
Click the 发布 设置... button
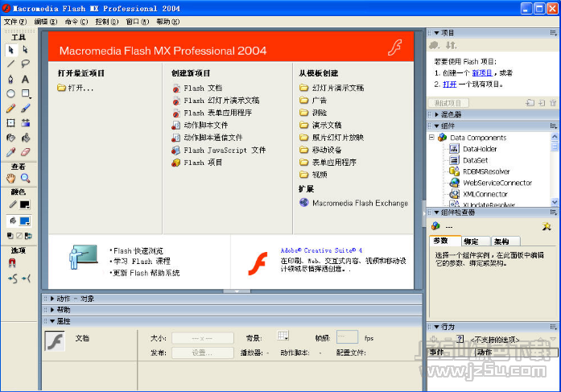point(203,353)
